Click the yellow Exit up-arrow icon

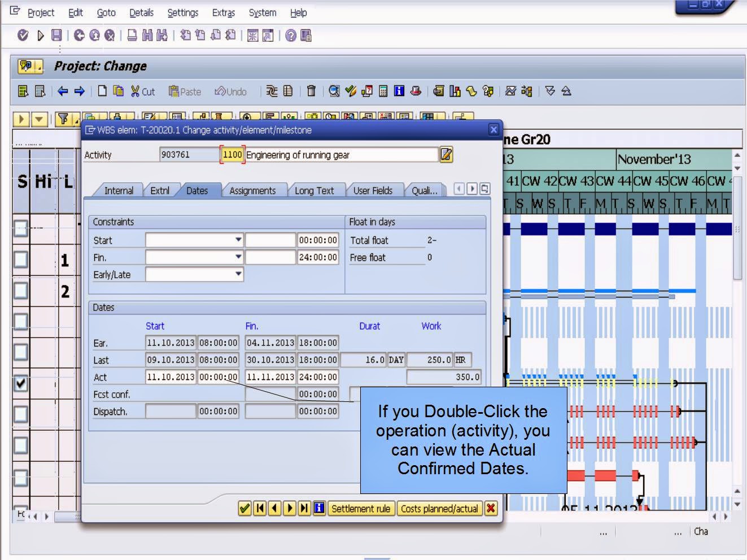(x=94, y=36)
